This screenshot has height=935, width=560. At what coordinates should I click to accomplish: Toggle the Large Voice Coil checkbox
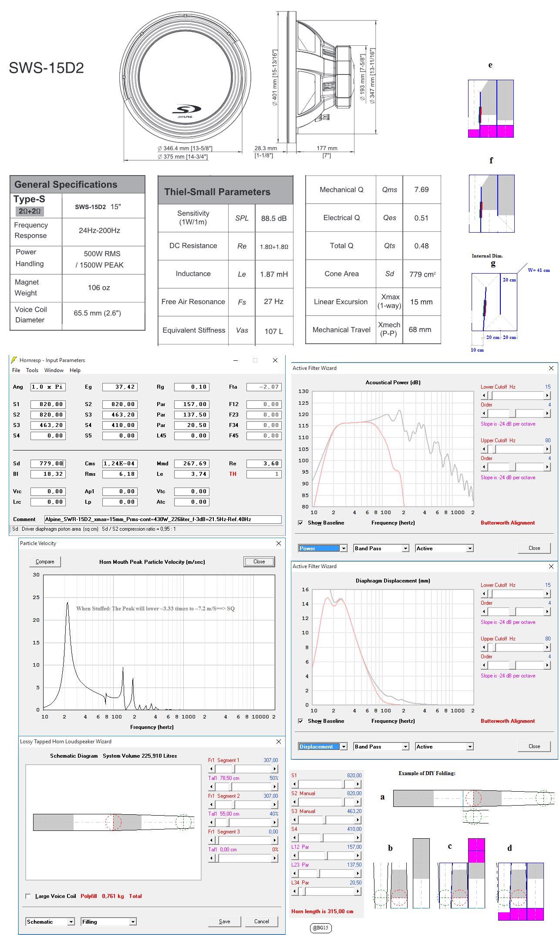pos(28,896)
